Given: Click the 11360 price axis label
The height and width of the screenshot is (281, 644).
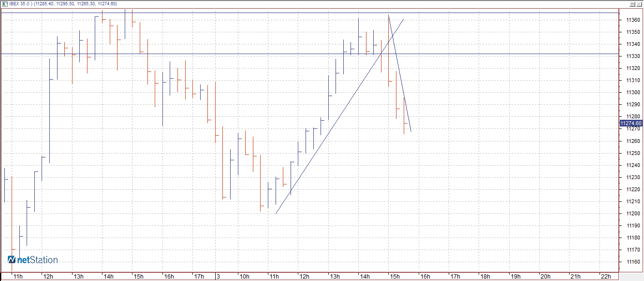Looking at the screenshot, I should pos(633,20).
